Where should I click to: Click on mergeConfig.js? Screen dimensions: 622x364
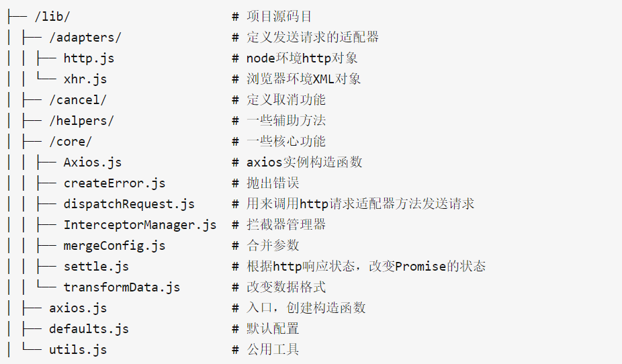pos(114,245)
